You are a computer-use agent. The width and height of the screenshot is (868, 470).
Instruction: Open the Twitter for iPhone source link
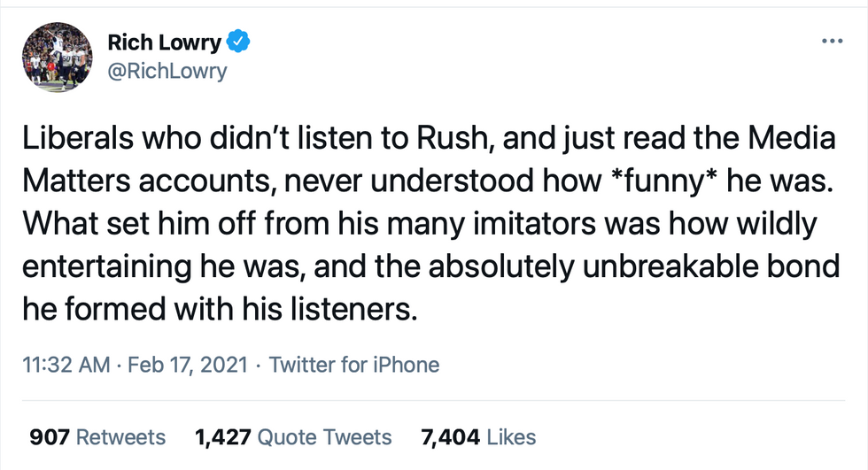pyautogui.click(x=354, y=365)
